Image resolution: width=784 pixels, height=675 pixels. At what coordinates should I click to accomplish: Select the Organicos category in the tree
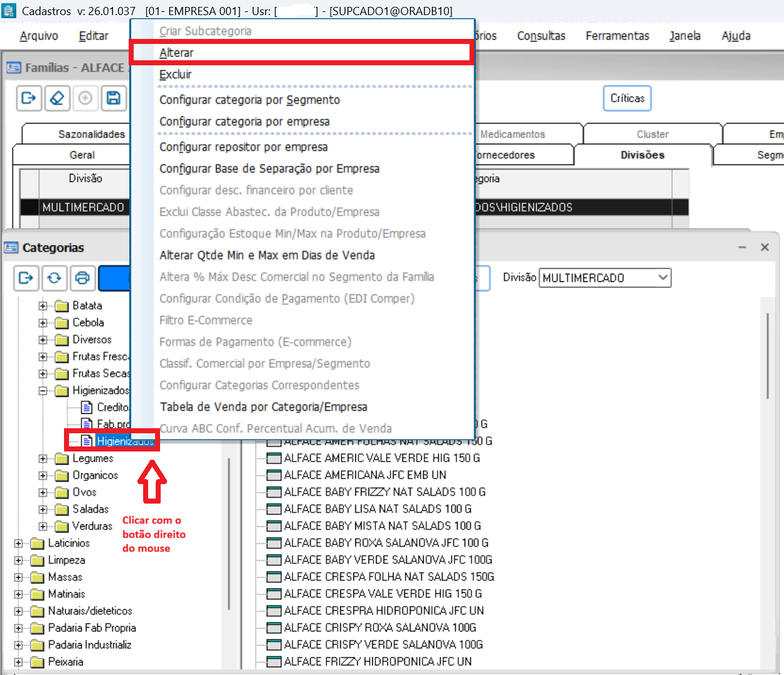click(95, 475)
